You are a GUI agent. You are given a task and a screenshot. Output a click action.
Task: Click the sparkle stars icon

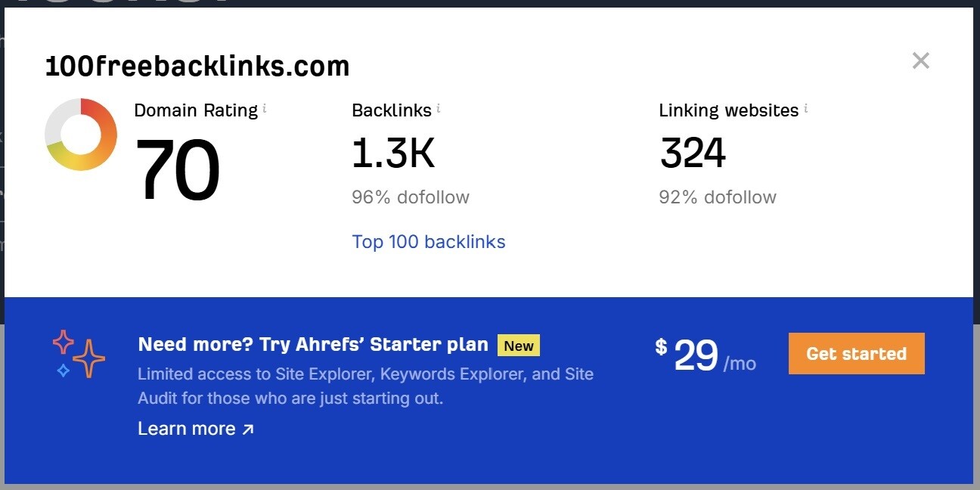pos(79,354)
